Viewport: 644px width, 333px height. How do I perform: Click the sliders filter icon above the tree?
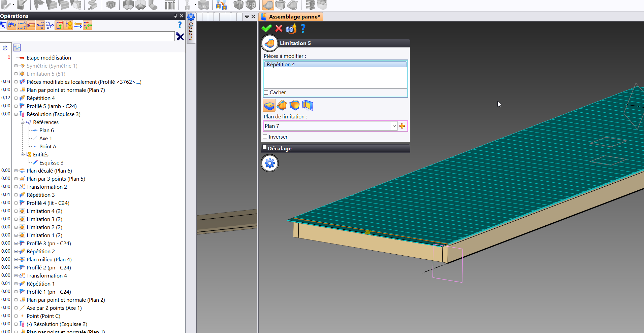point(17,47)
